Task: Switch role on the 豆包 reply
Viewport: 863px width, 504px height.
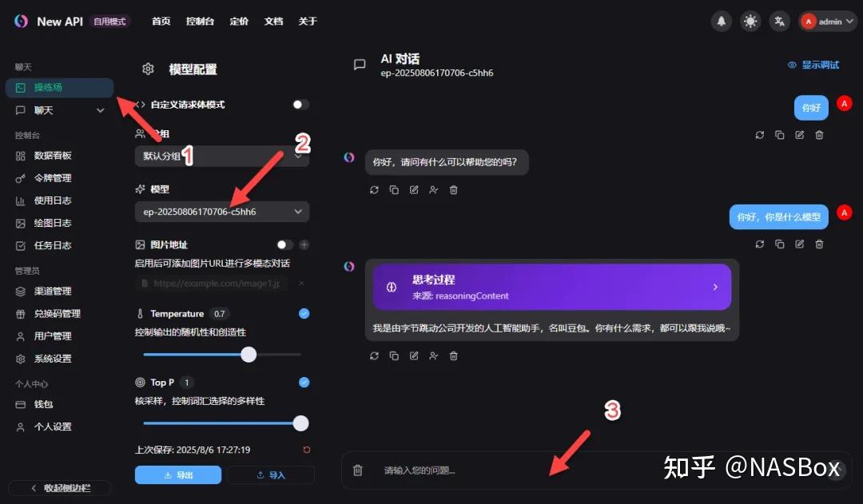Action: (x=434, y=356)
